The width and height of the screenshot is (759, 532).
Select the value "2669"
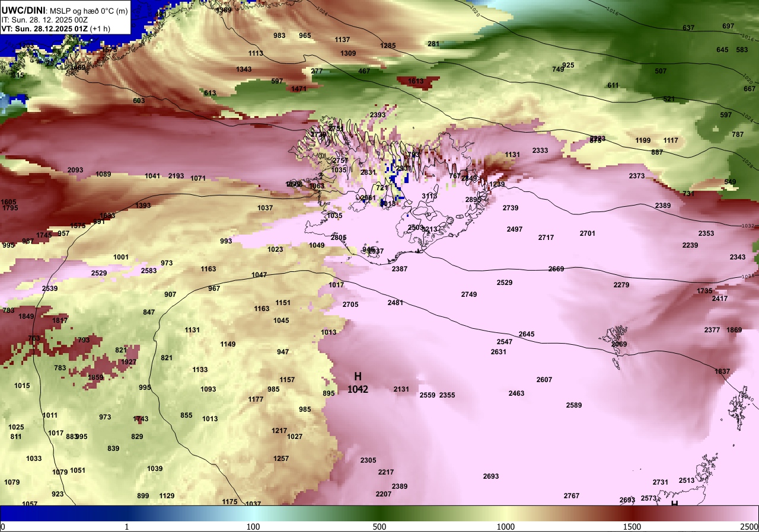(556, 269)
